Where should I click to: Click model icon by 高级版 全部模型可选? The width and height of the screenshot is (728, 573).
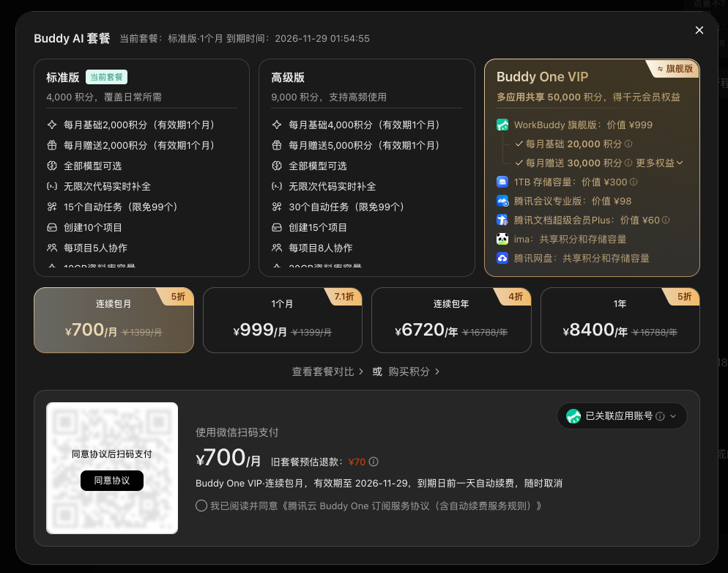[277, 166]
